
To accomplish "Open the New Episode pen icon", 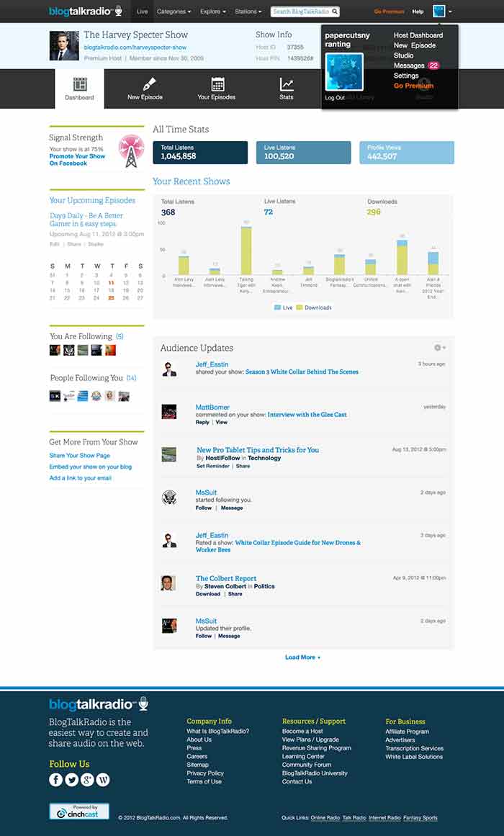I will (x=148, y=84).
